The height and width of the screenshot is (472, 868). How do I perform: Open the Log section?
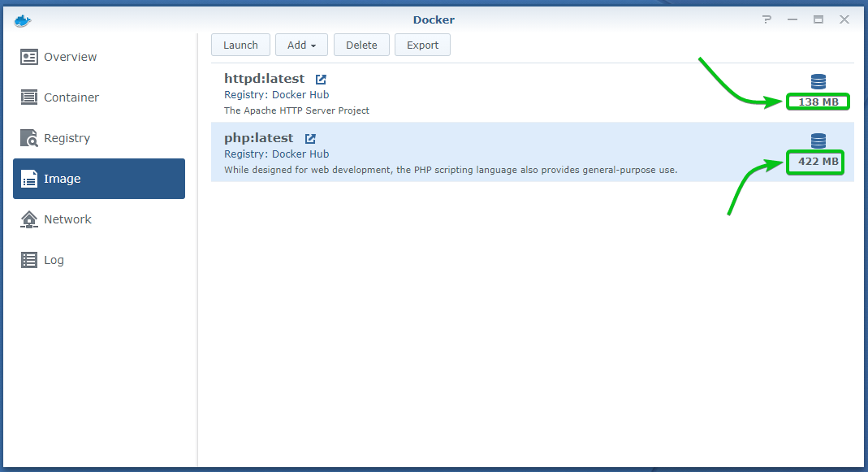(99, 260)
